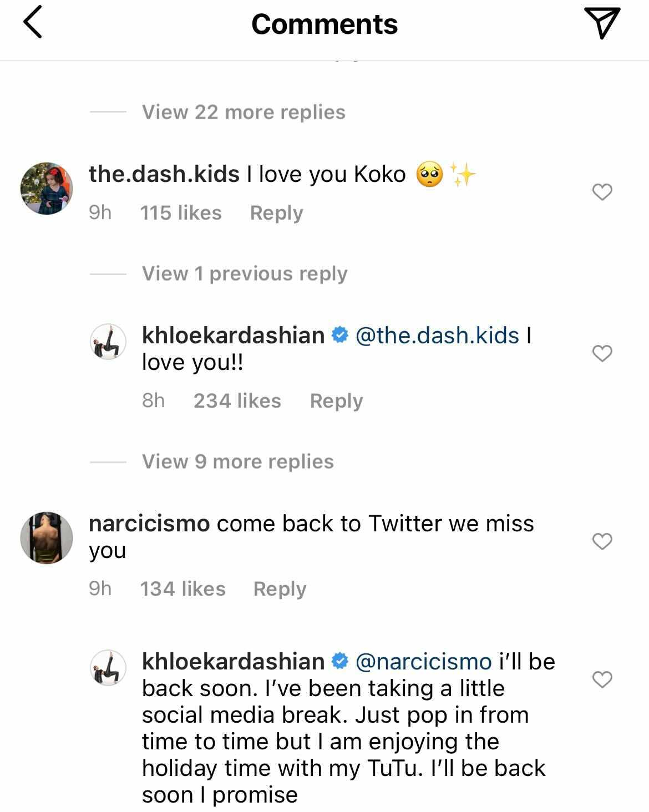Open the @the.dash.kids mention link

click(x=437, y=336)
